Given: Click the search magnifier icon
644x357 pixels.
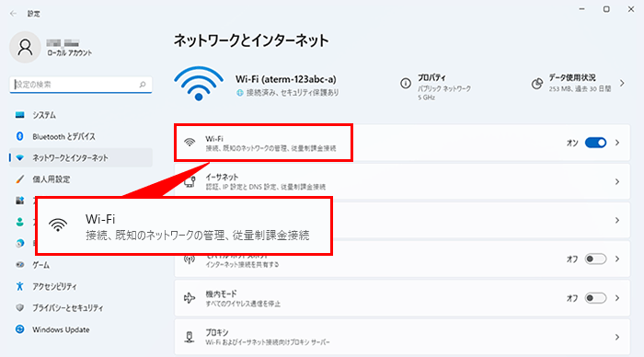Looking at the screenshot, I should click(x=143, y=85).
